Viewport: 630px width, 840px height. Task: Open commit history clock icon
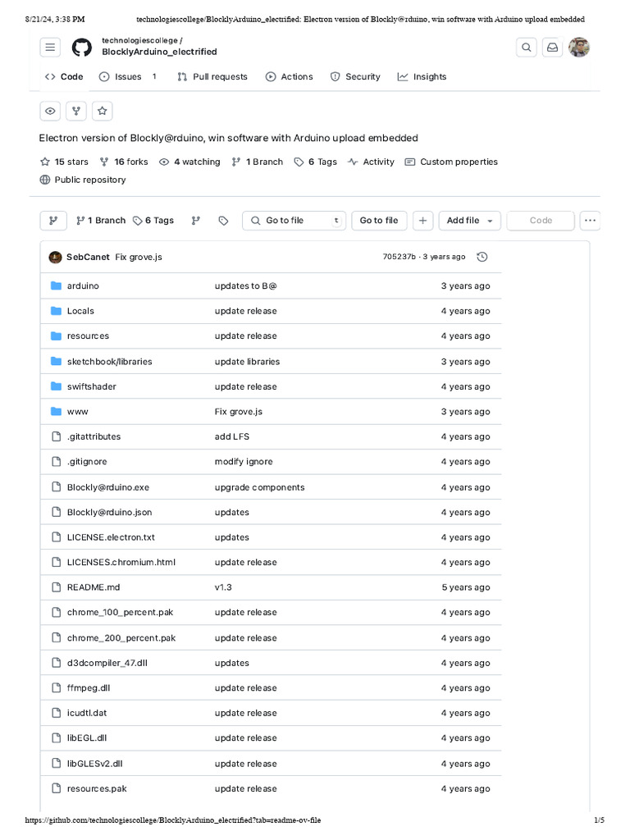482,257
